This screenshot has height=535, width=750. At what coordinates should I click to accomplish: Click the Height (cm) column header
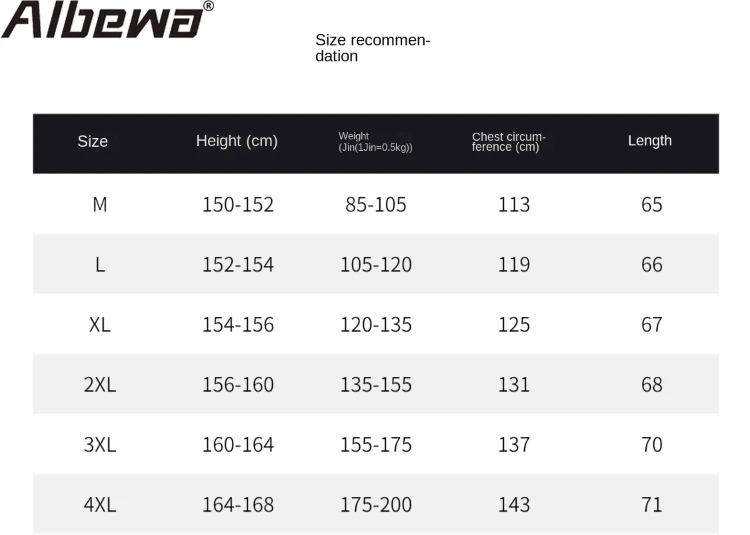(237, 141)
